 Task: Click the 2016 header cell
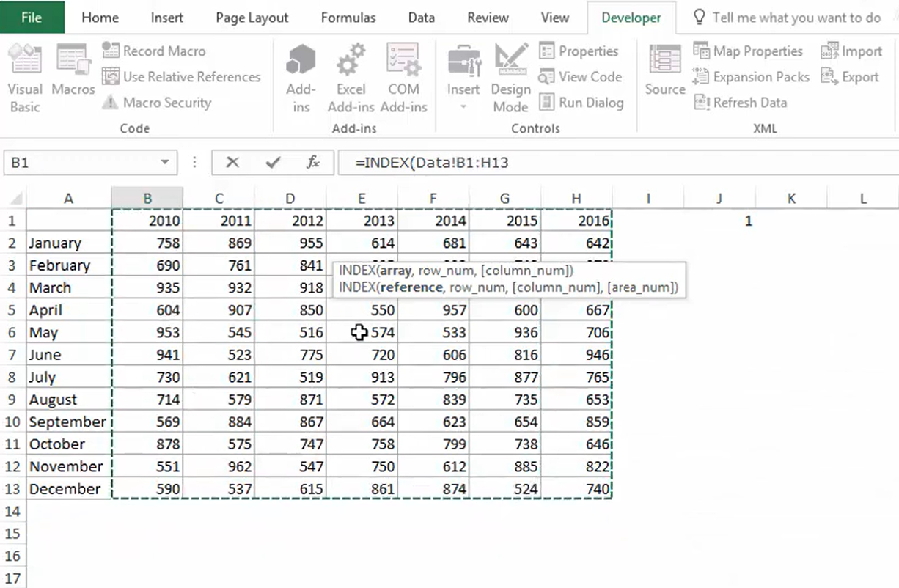(576, 221)
